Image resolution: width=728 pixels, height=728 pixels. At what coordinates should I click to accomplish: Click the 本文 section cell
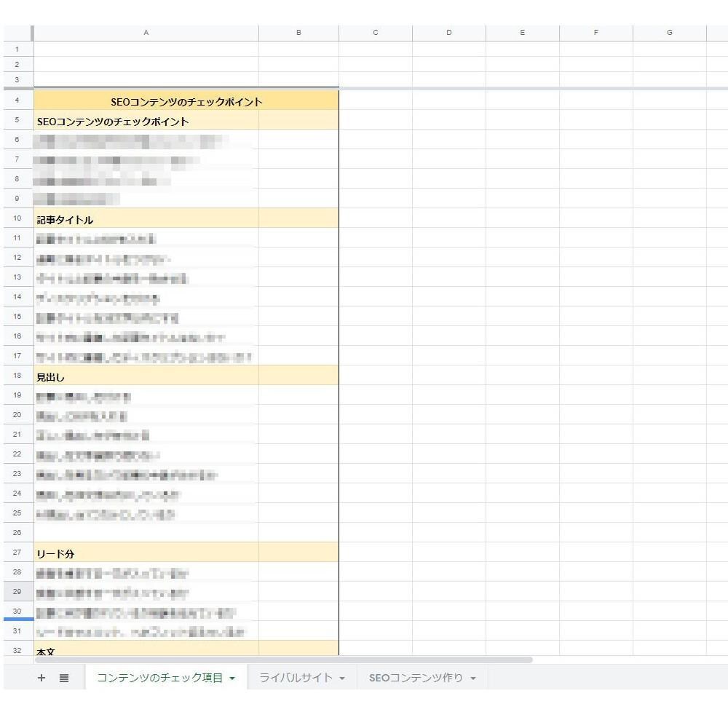(x=146, y=648)
